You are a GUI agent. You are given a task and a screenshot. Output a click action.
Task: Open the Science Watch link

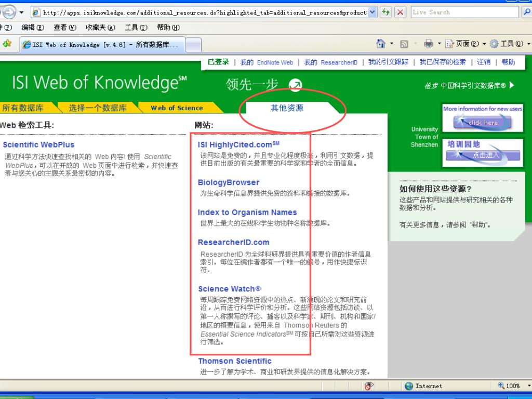tap(229, 289)
